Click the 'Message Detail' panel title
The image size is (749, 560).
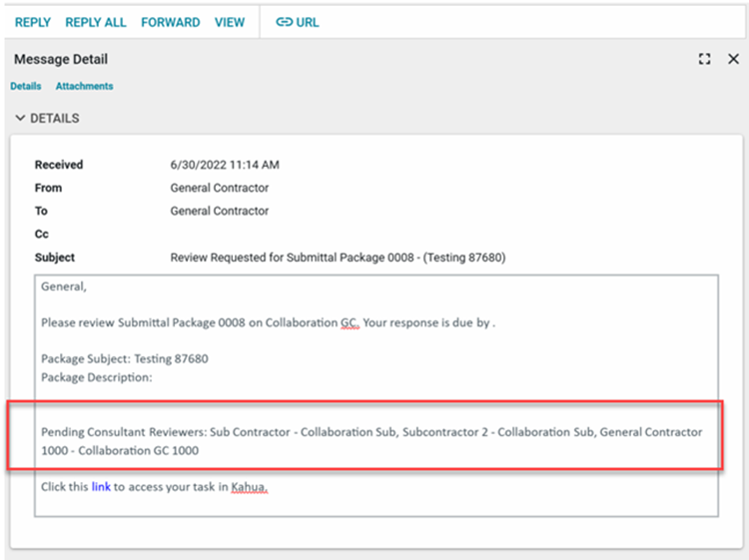(61, 60)
